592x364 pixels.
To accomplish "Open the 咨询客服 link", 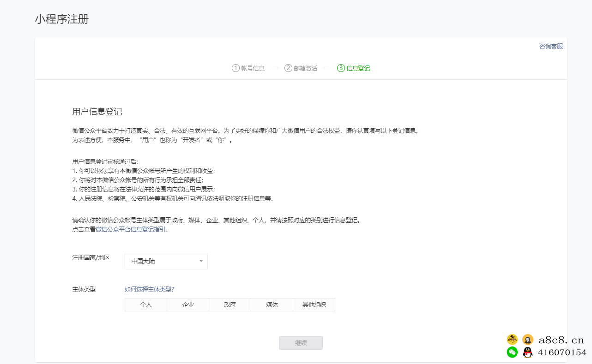I will tap(551, 46).
